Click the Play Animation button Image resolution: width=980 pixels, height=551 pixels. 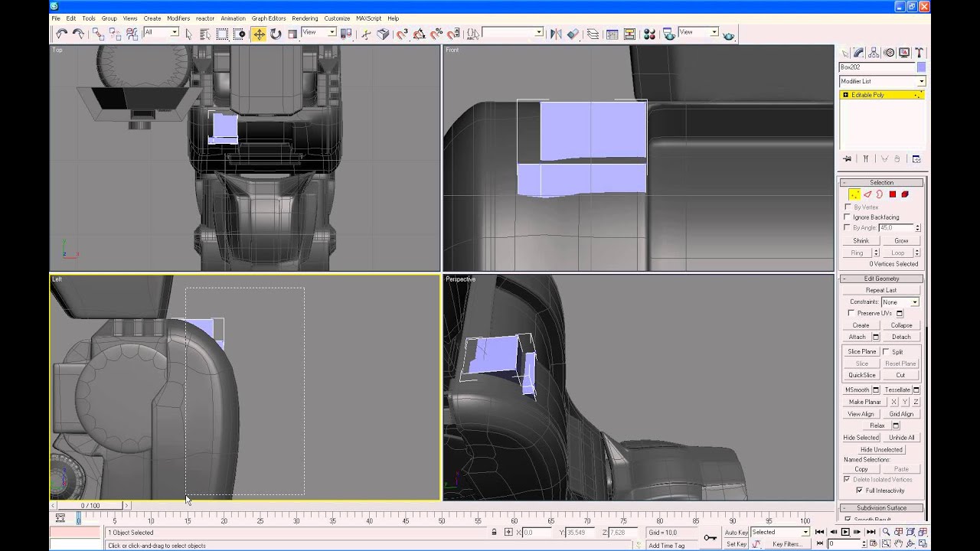tap(845, 532)
